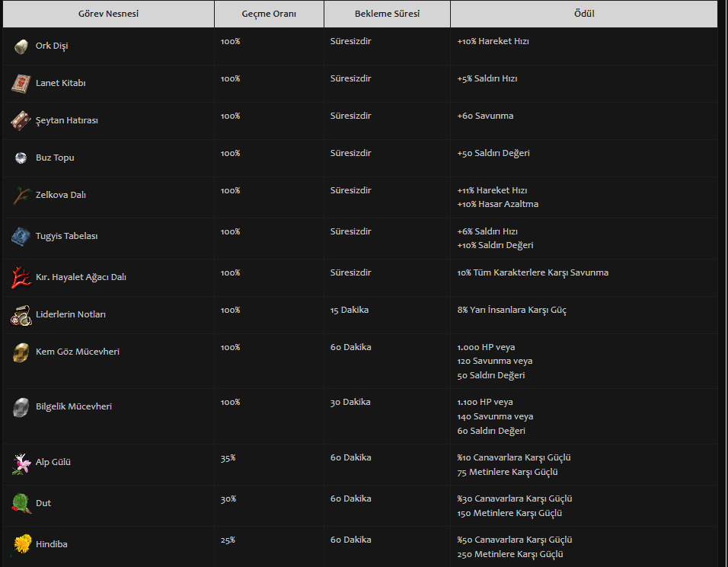The height and width of the screenshot is (567, 728).
Task: Click the Dut mulberry leaf icon
Action: click(x=21, y=503)
